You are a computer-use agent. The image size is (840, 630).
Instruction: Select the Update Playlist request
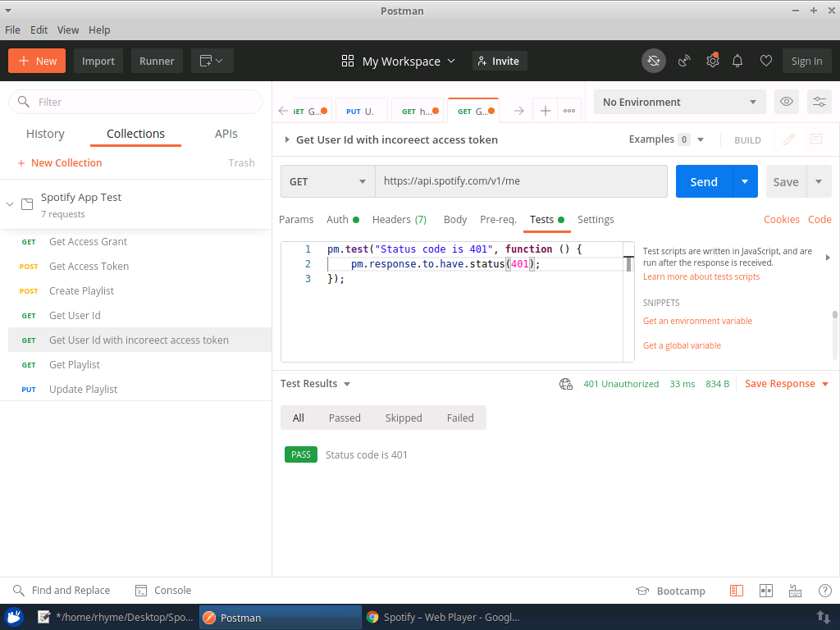tap(84, 389)
